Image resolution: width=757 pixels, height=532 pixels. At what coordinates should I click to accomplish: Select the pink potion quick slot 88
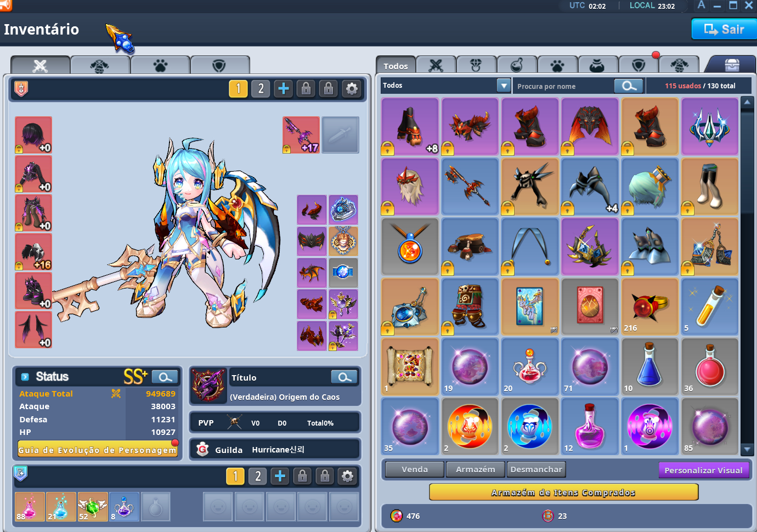(30, 506)
